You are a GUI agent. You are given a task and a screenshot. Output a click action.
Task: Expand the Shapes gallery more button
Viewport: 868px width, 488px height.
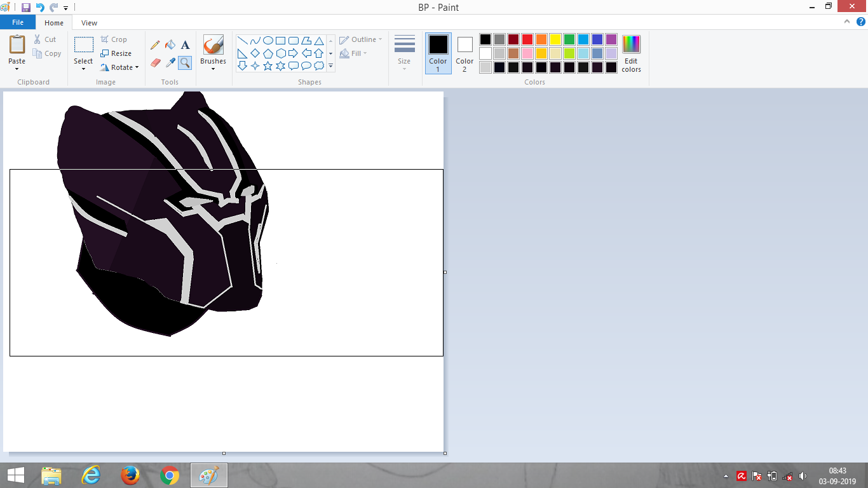pos(330,65)
